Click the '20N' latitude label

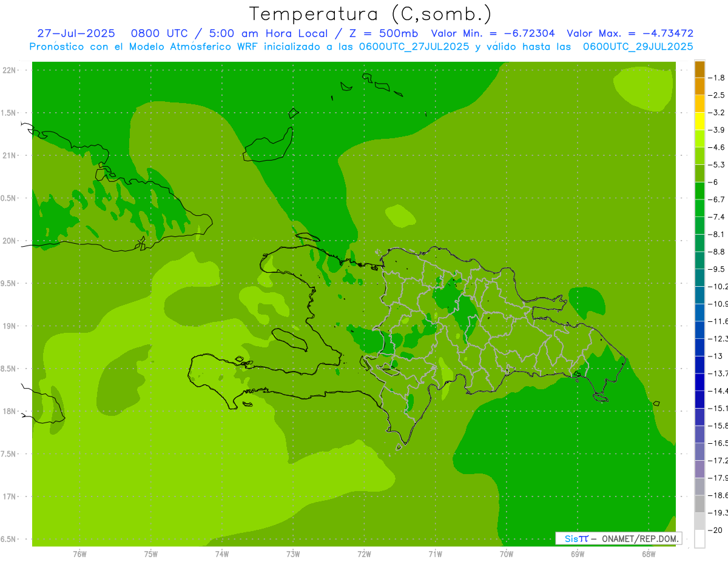tap(10, 241)
